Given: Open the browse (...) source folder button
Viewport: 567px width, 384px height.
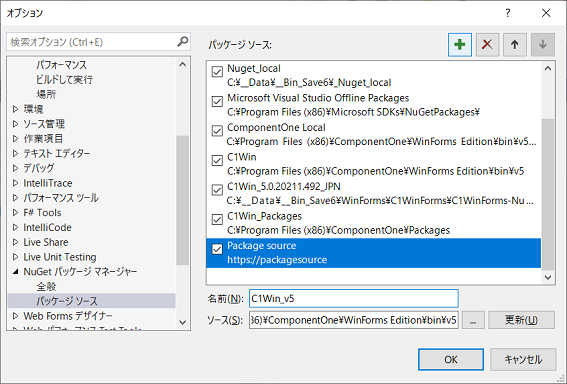Looking at the screenshot, I should tap(473, 320).
